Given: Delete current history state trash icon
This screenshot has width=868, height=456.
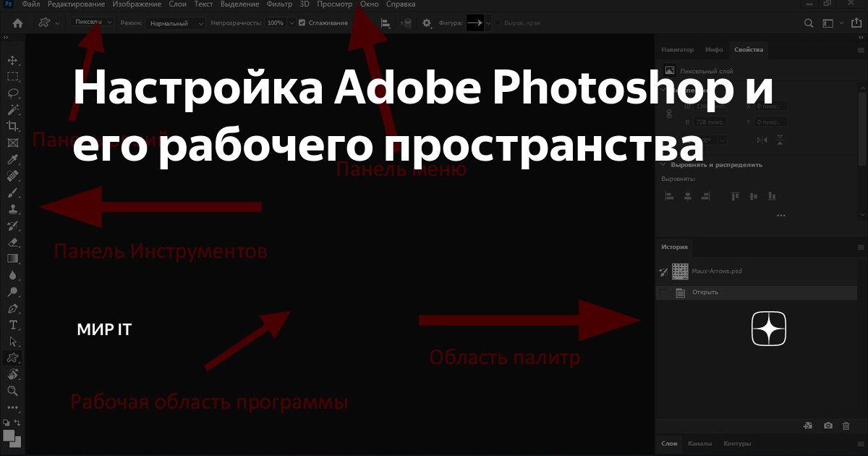Looking at the screenshot, I should tap(846, 426).
